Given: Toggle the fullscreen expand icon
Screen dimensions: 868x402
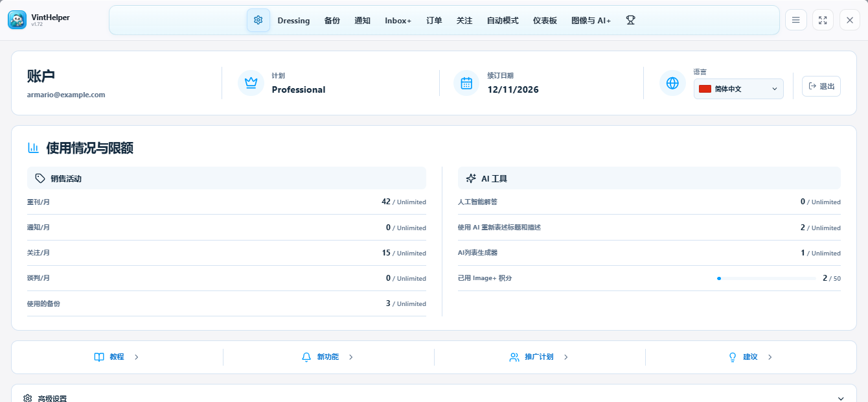Looking at the screenshot, I should pos(823,20).
